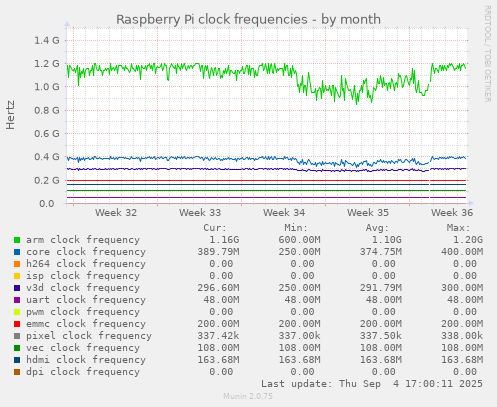The width and height of the screenshot is (497, 407).
Task: Click the v3d clock frequency indigo swatch
Action: 17,288
